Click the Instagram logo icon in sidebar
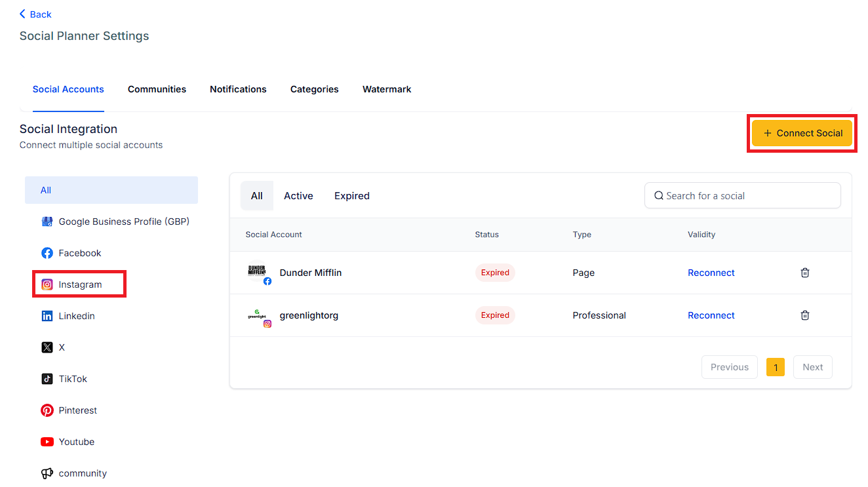The width and height of the screenshot is (868, 487). 47,284
